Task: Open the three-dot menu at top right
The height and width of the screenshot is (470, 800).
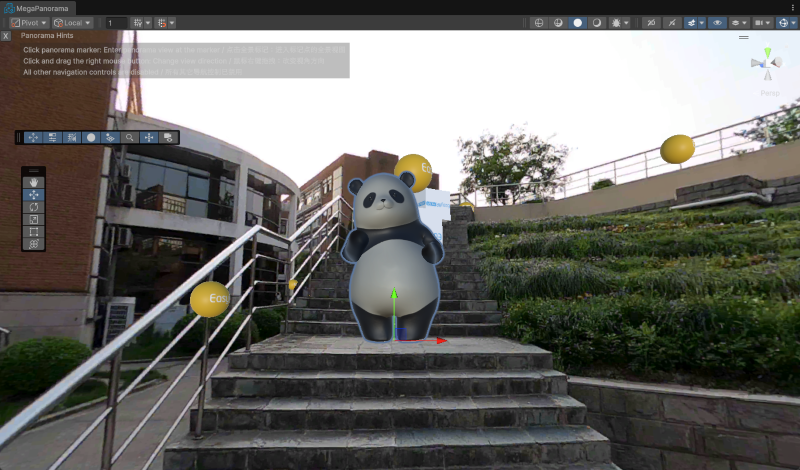Action: pyautogui.click(x=793, y=8)
